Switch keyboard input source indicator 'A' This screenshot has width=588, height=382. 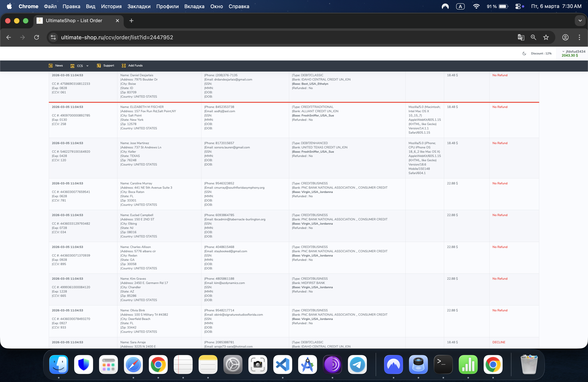click(x=460, y=6)
